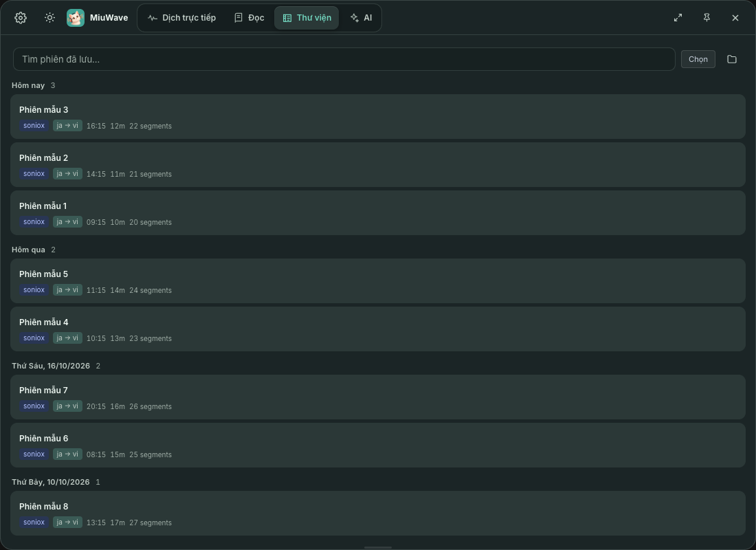The height and width of the screenshot is (550, 756).
Task: Open the Phiên mẫu 5 session
Action: click(378, 280)
